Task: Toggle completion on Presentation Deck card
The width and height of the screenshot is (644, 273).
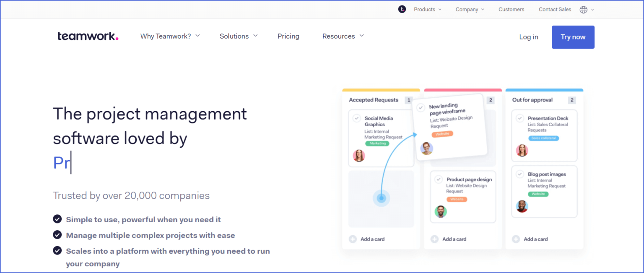Action: (521, 118)
